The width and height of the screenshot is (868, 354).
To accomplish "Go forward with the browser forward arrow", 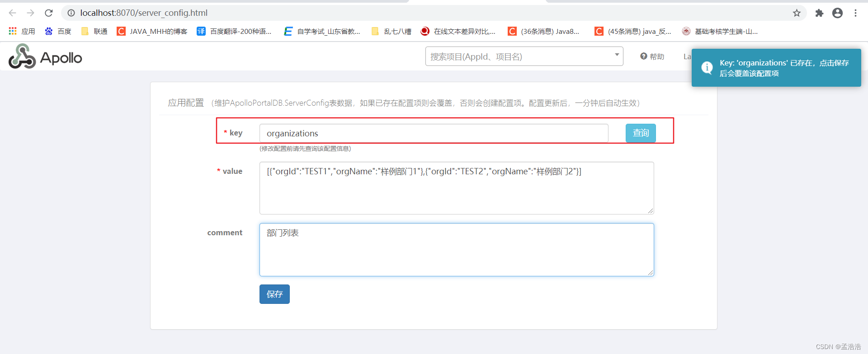I will 30,13.
